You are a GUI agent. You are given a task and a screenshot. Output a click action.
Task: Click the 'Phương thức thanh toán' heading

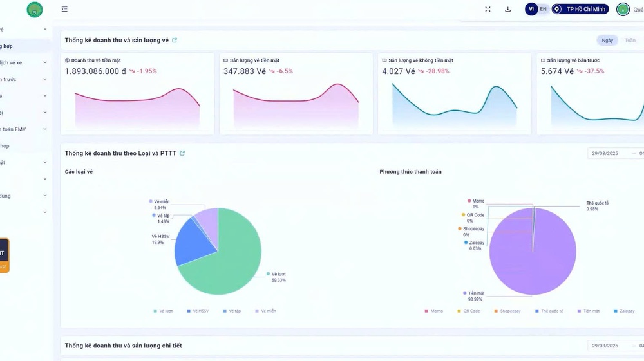(410, 171)
